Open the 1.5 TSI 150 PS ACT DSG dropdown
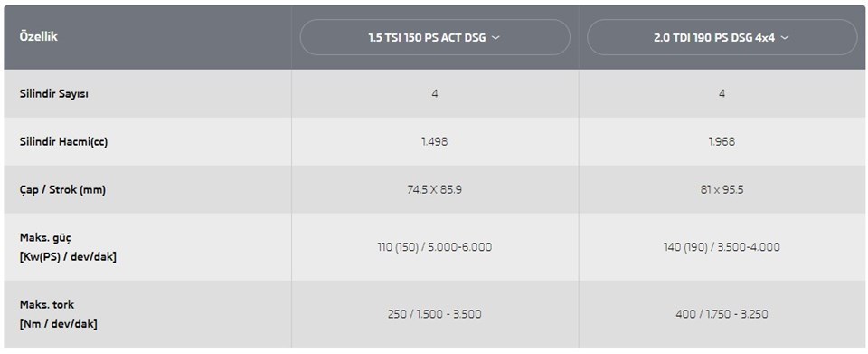This screenshot has height=354, width=868. coord(435,37)
